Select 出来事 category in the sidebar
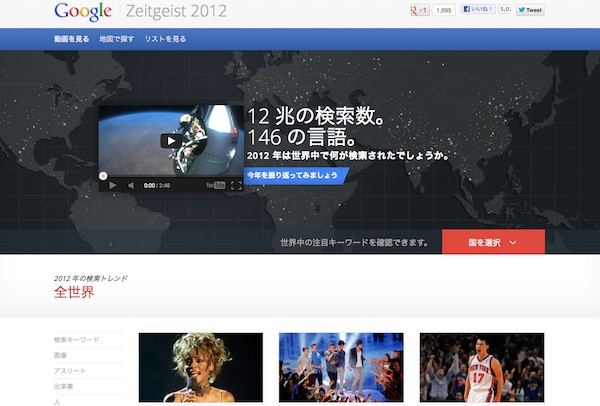Image resolution: width=600 pixels, height=406 pixels. [65, 386]
